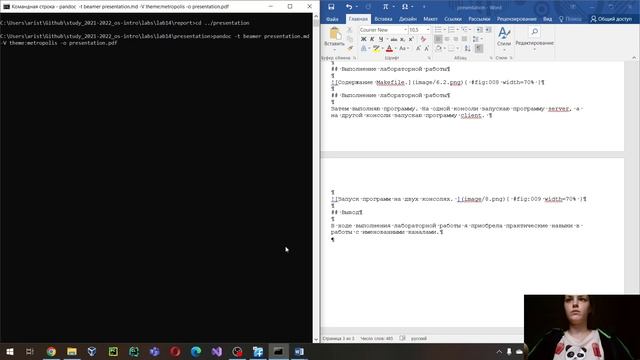Viewport: 640px width, 360px height.
Task: Clear all formatting with the eraser icon
Action: 423,39
